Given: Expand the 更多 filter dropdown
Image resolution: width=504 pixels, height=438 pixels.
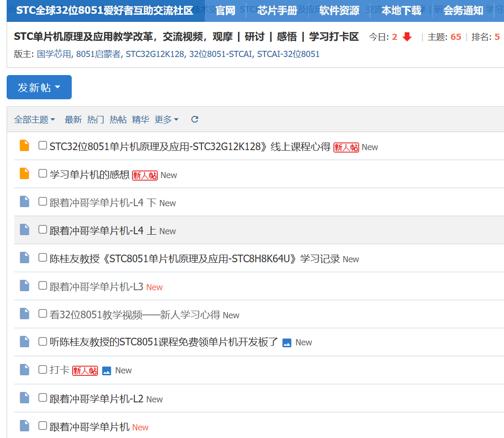Looking at the screenshot, I should coord(167,120).
